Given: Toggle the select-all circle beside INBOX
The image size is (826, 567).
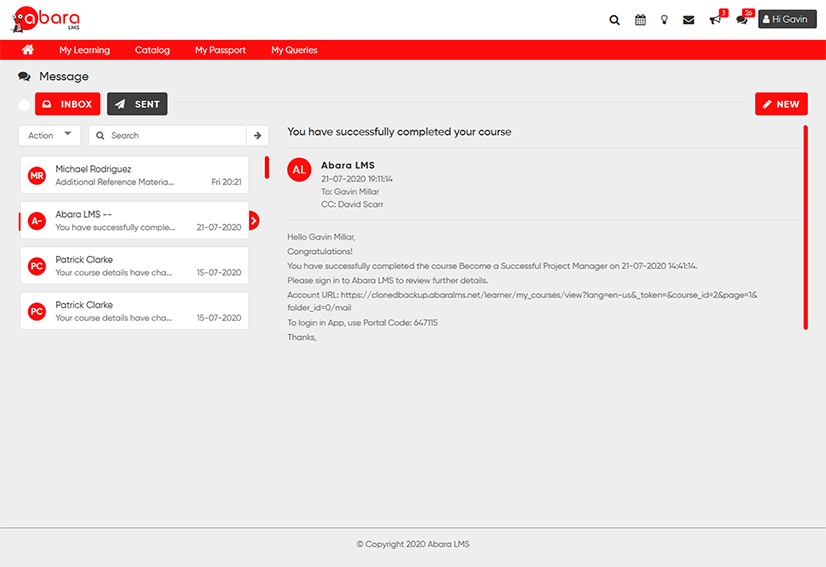Looking at the screenshot, I should tap(24, 104).
